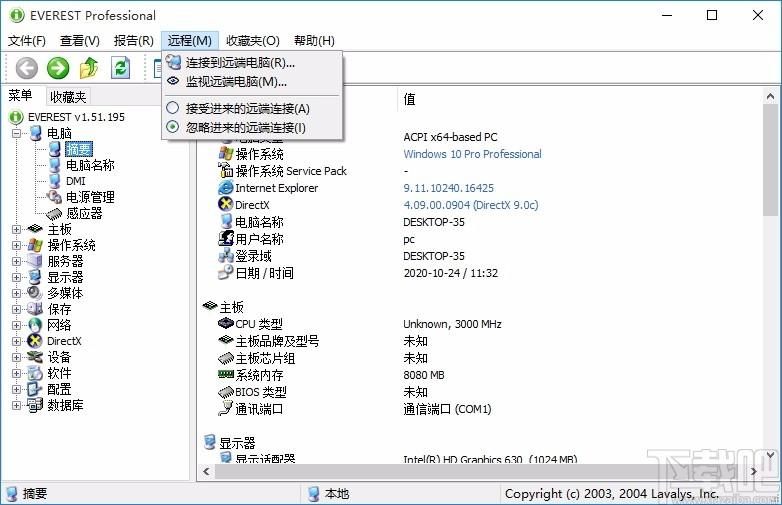The image size is (782, 505).
Task: Click vertical scrollbar up arrow
Action: [771, 96]
